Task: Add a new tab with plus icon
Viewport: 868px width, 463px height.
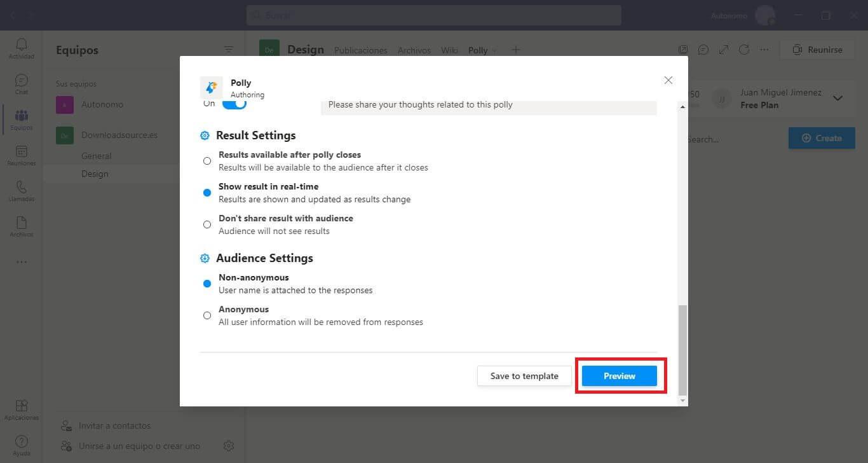Action: 516,50
